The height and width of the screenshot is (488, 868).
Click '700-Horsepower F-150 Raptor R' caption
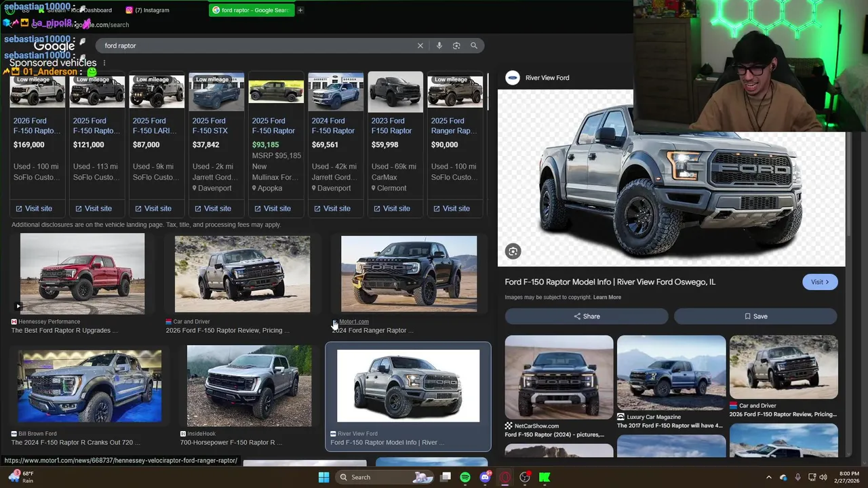pyautogui.click(x=231, y=442)
